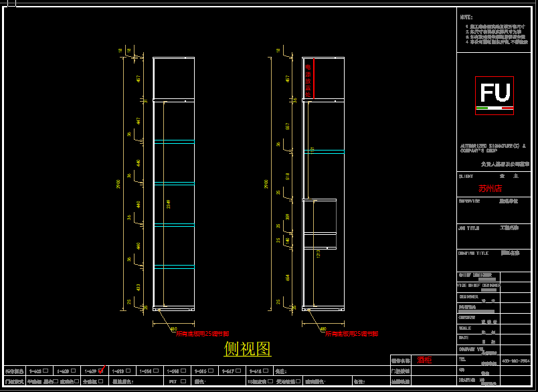538x392 pixels.
Task: Select the left red 所有底板用25调节脚 annotation
Action: point(202,333)
